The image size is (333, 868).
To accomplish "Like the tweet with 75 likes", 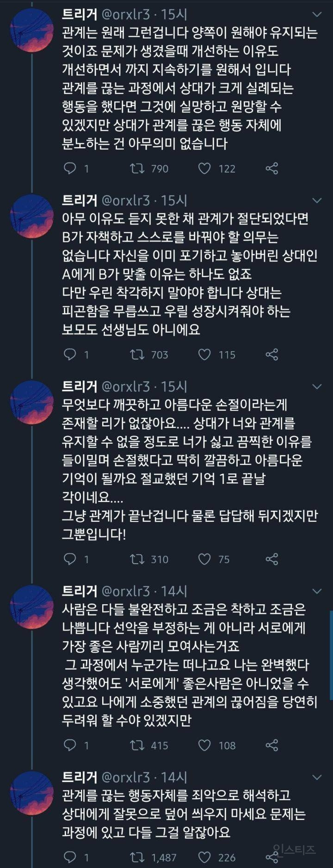I will pyautogui.click(x=204, y=559).
